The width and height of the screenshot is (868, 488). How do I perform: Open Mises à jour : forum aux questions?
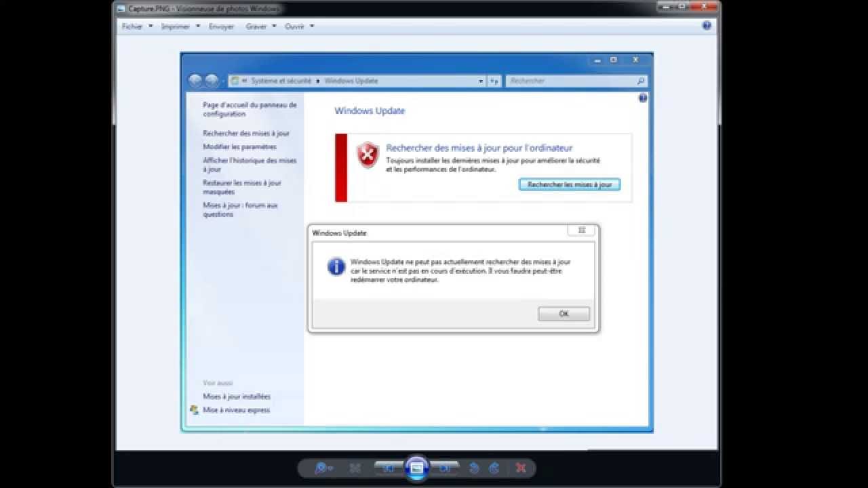[241, 209]
